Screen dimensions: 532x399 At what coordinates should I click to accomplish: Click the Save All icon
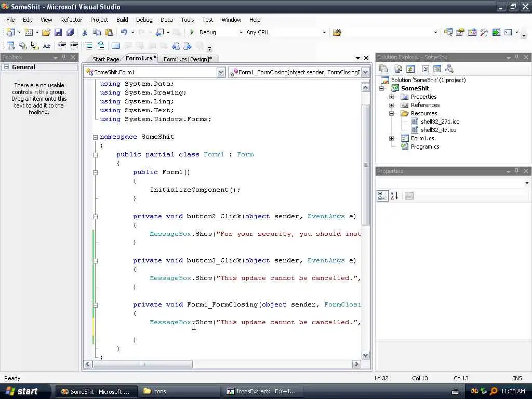tap(70, 32)
